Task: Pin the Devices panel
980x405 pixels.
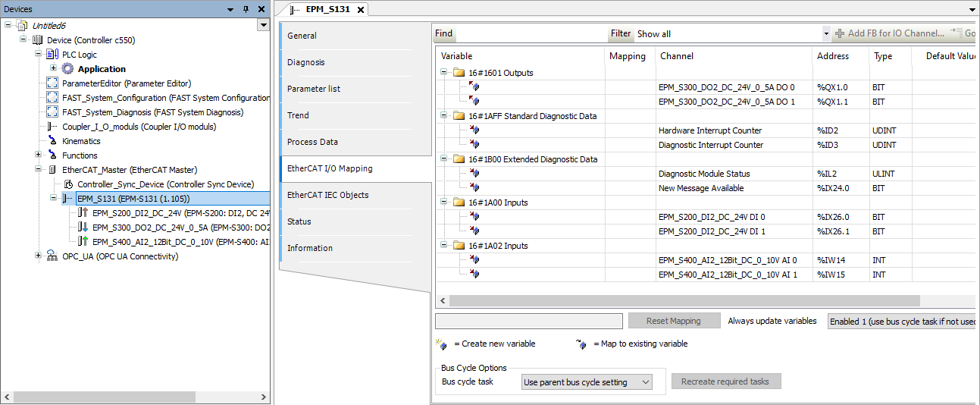Action: point(246,9)
